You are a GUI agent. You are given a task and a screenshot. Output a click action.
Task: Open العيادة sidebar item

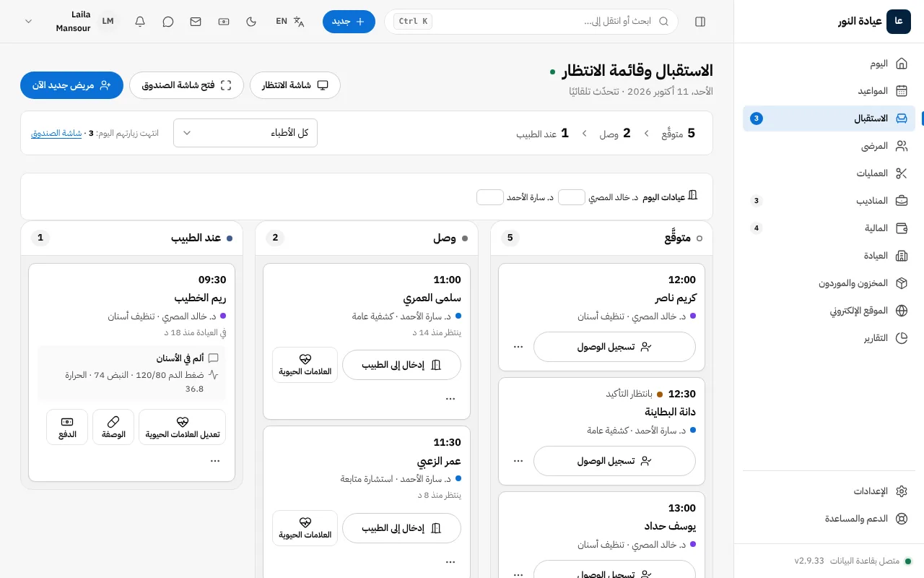click(x=829, y=256)
